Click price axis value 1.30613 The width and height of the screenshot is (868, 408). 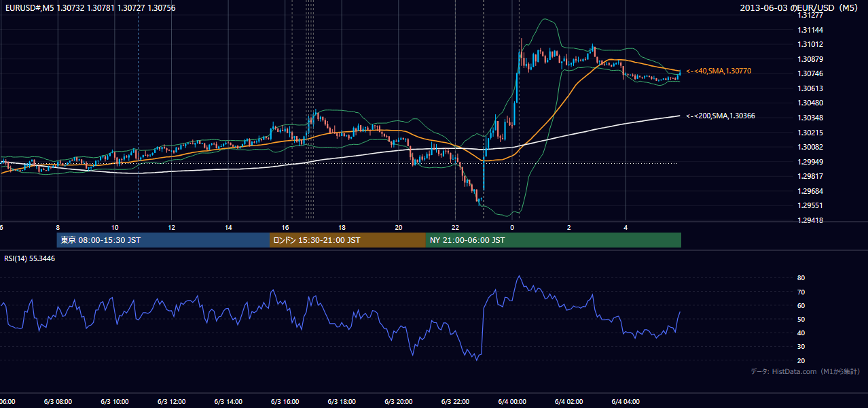pos(810,88)
